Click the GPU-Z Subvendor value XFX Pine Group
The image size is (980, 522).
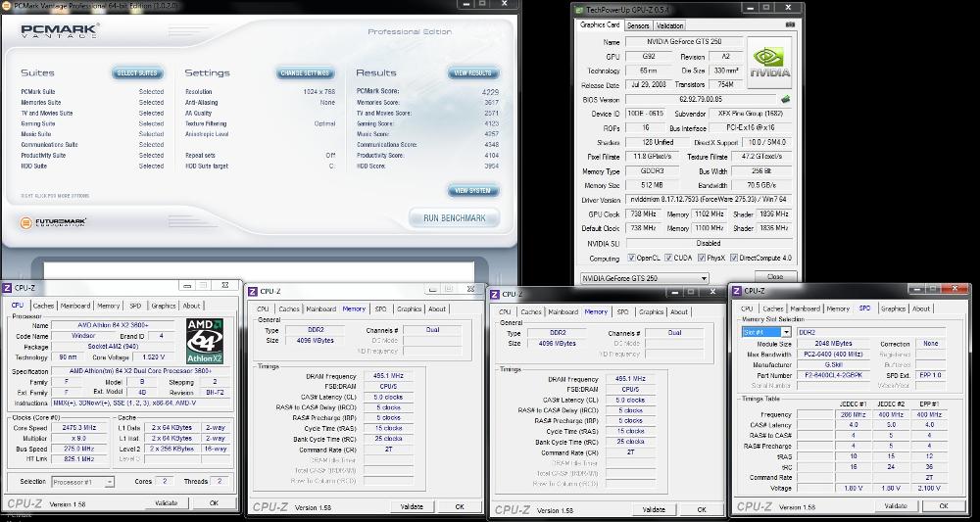pos(752,114)
